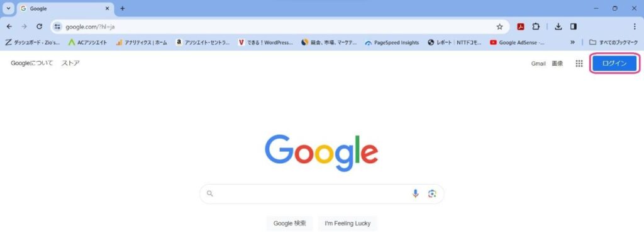View site information icon in address bar
644x252 pixels.
click(57, 26)
